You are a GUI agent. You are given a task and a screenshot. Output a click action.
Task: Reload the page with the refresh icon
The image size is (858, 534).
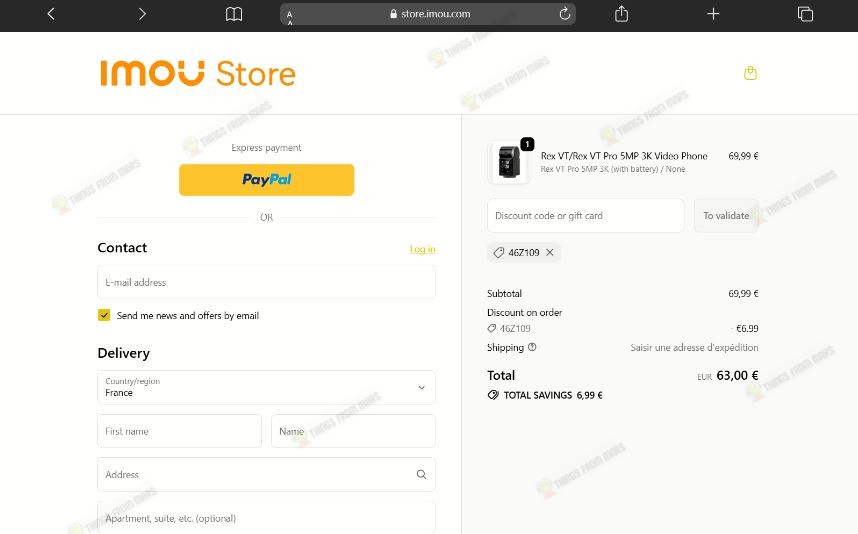tap(565, 14)
